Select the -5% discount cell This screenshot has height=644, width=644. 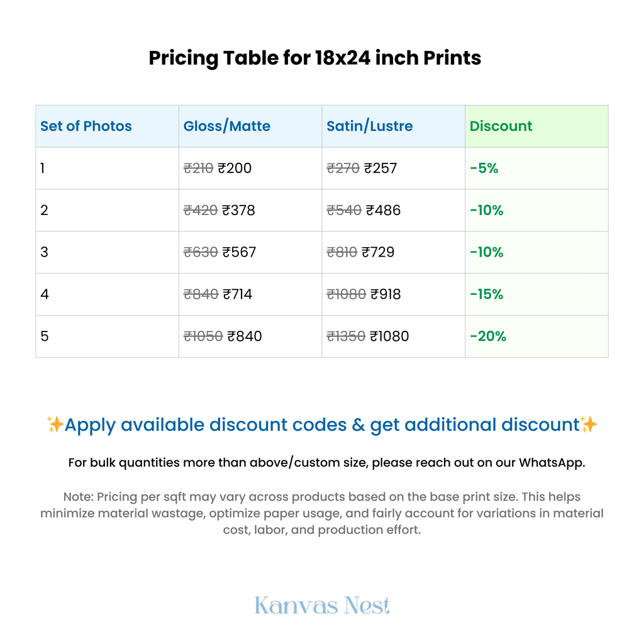pos(484,168)
